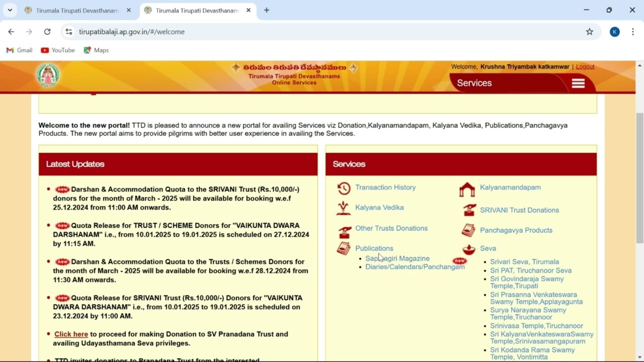The height and width of the screenshot is (362, 644).
Task: Open Panchagavya Products link
Action: [x=516, y=230]
